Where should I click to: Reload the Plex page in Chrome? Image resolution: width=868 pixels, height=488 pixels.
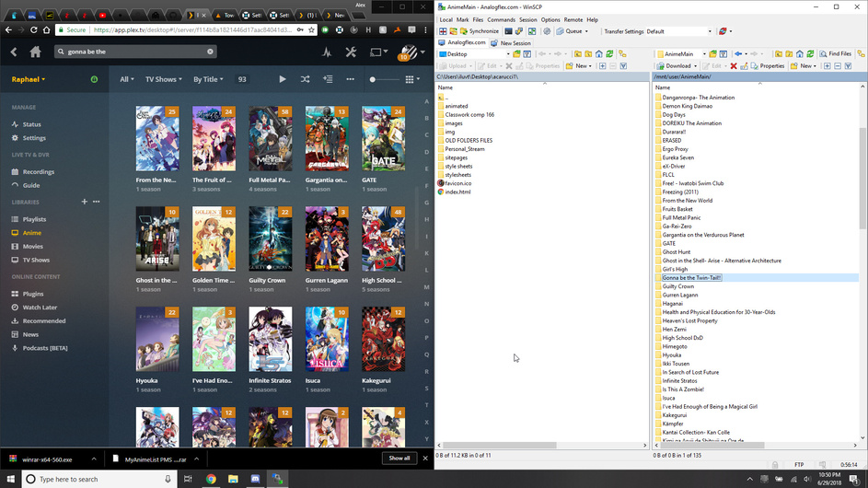[x=34, y=29]
